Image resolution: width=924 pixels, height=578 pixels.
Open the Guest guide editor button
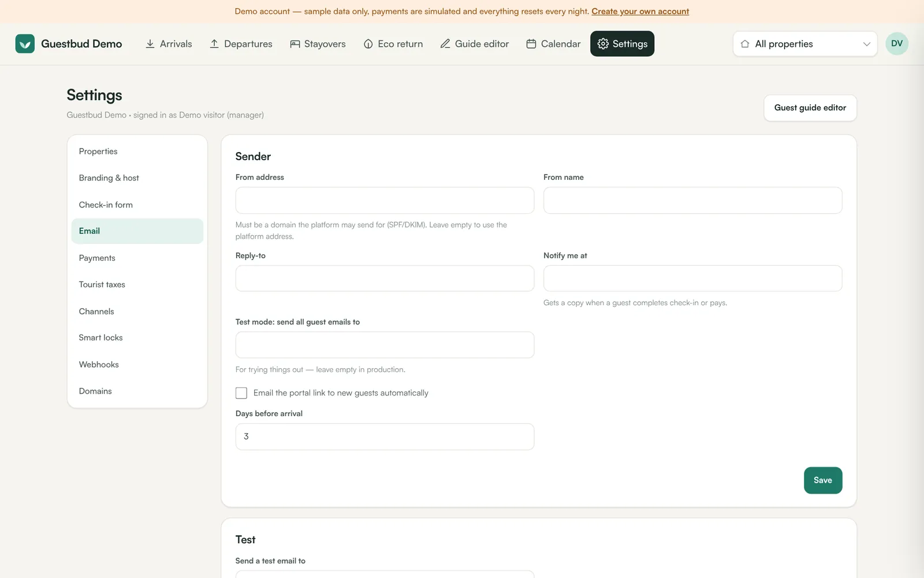[x=810, y=108]
